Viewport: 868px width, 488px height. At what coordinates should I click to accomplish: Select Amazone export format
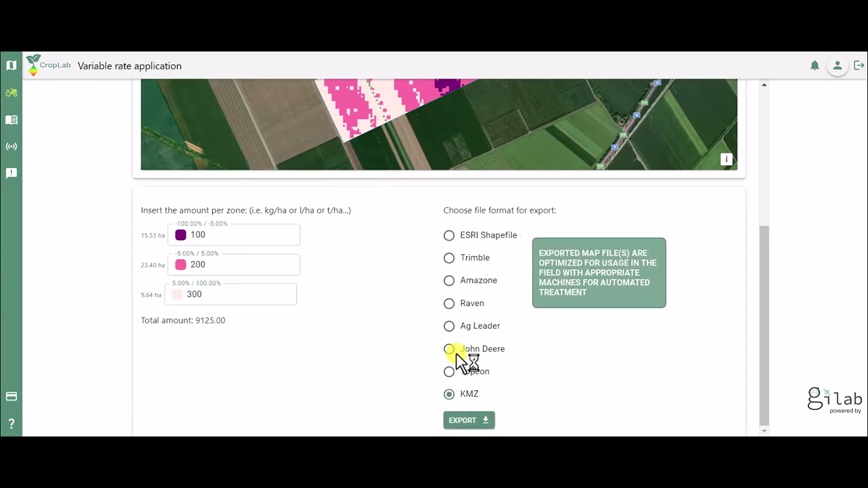[x=449, y=281]
